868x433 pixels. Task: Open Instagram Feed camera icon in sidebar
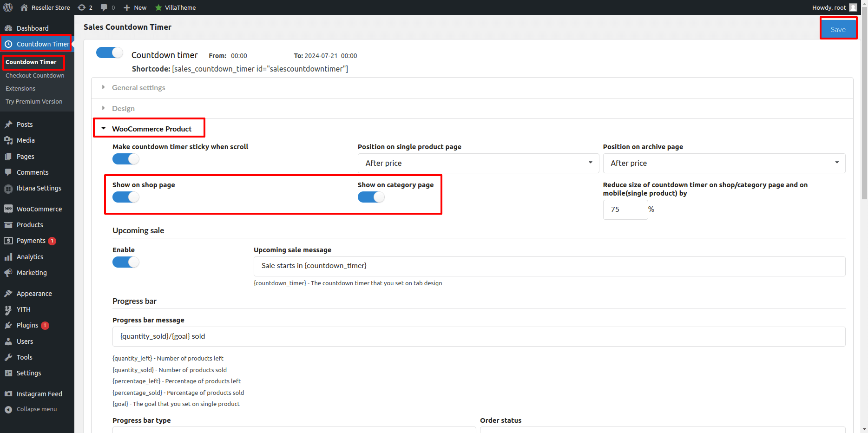(x=8, y=394)
